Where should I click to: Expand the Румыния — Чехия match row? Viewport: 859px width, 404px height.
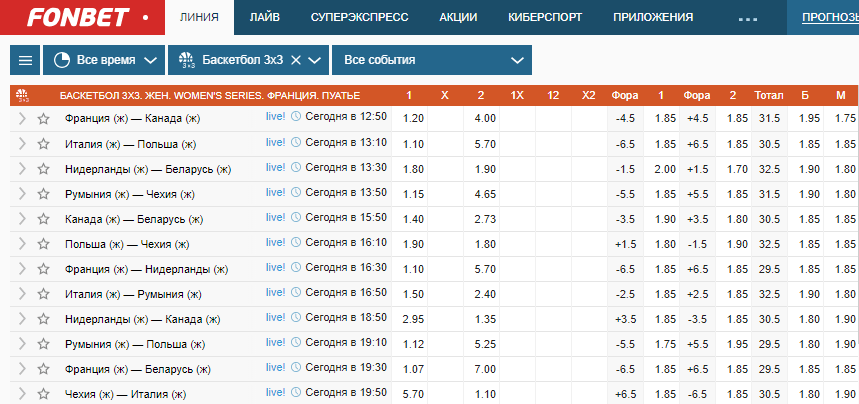[x=22, y=194]
